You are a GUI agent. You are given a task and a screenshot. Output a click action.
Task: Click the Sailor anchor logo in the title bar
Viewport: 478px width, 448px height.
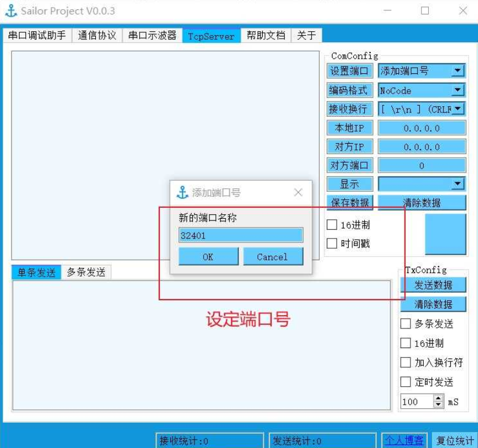(x=13, y=10)
